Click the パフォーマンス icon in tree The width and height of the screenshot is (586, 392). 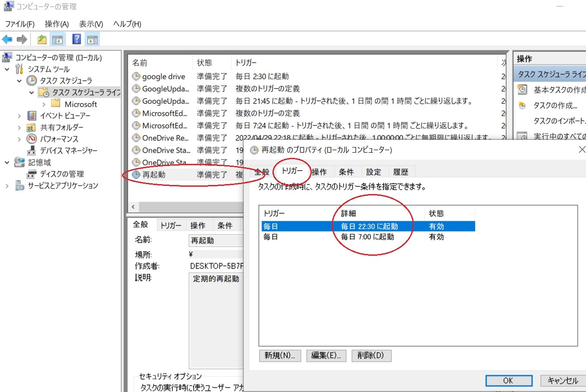(31, 139)
